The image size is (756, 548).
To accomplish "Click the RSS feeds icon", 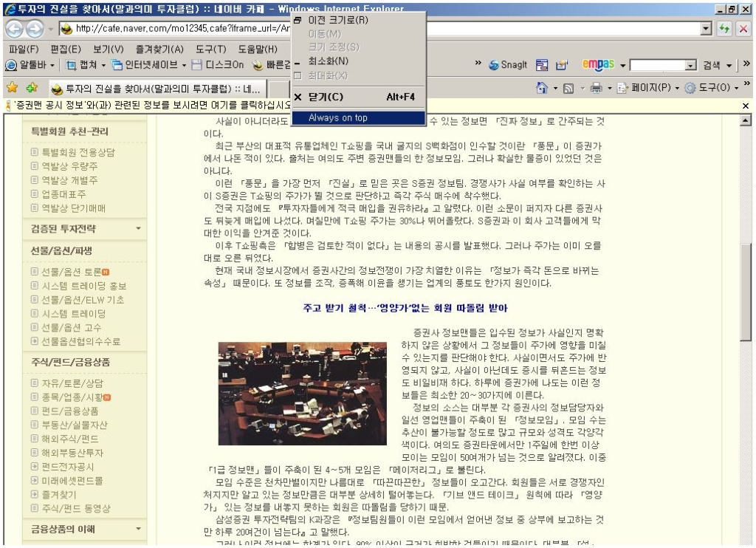I will (x=568, y=88).
